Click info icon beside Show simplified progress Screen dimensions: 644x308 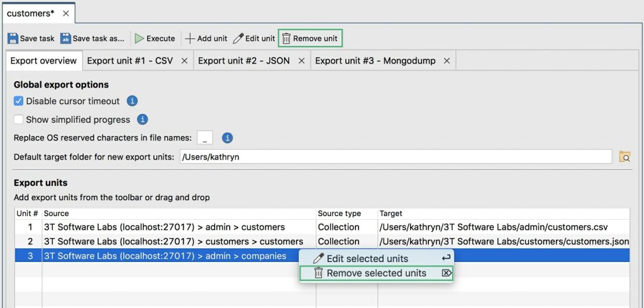(143, 120)
